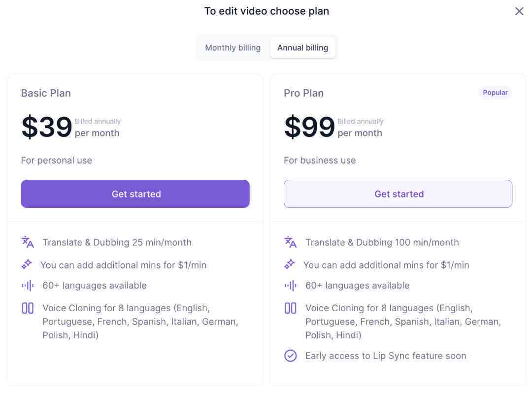Click the Pro Plan title

pos(303,93)
